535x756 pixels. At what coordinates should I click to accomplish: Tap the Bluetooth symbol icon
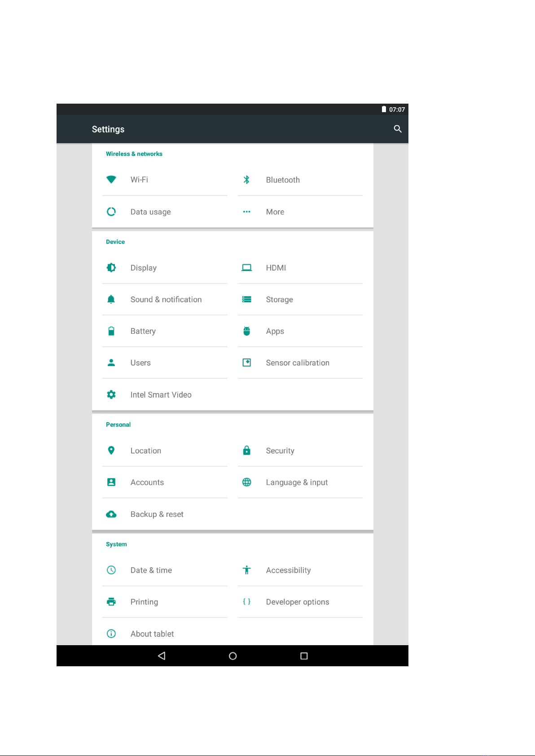tap(246, 180)
